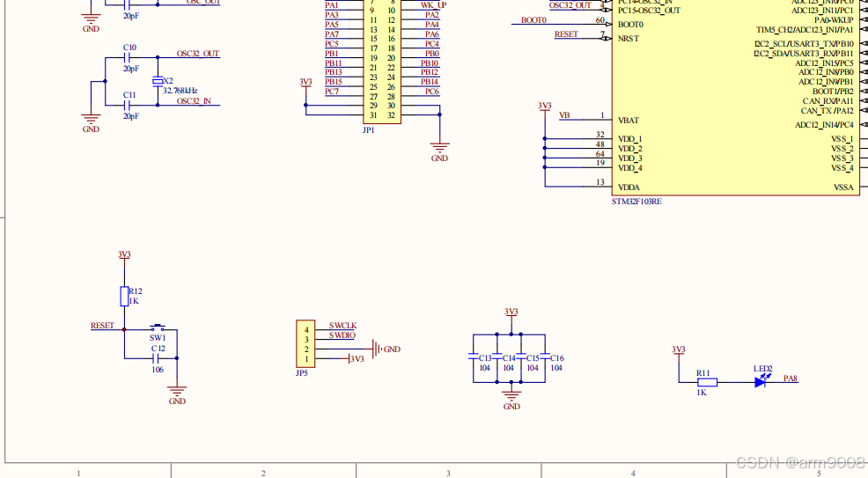This screenshot has width=868, height=478.
Task: Click the VDDA pin name on the MCU
Action: click(x=629, y=188)
